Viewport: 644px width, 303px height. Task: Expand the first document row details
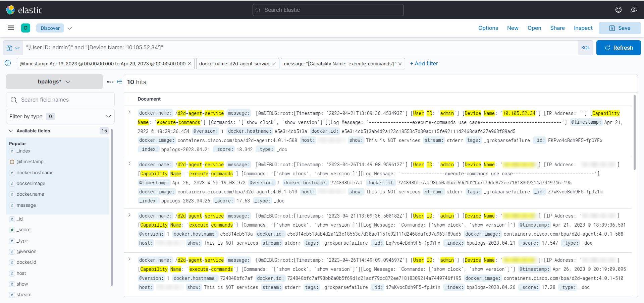(x=129, y=112)
